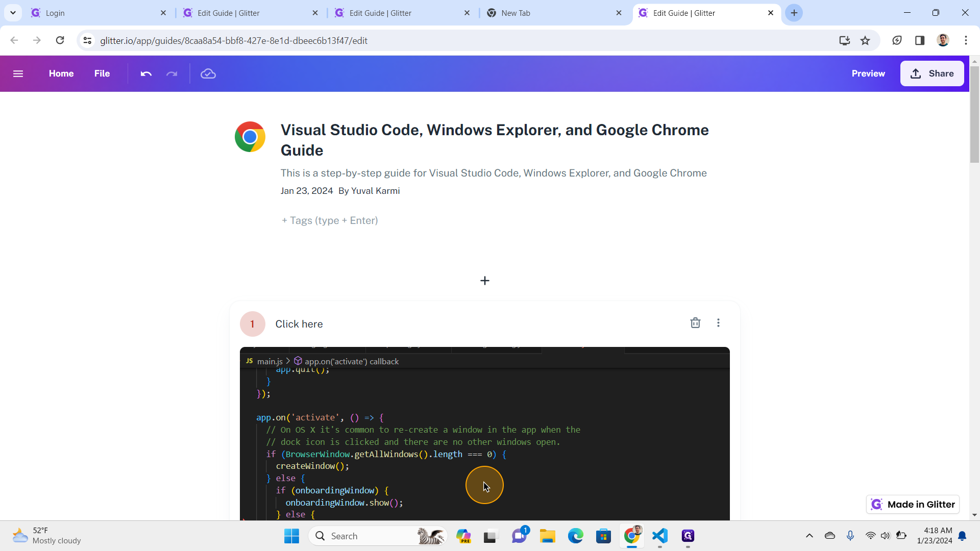Open the File menu
This screenshot has width=980, height=551.
click(x=102, y=73)
